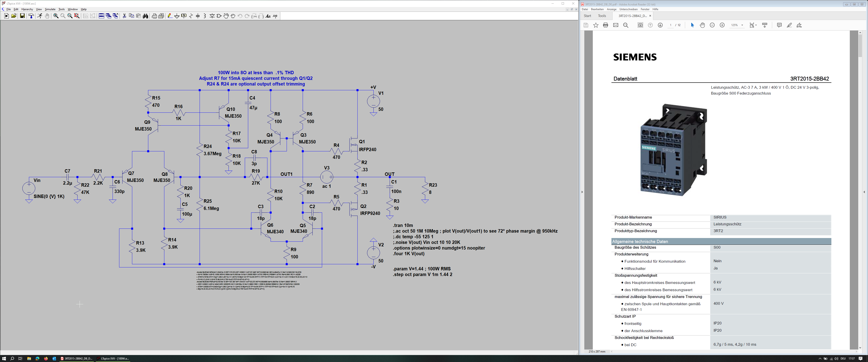Click the page number input field
This screenshot has width=868, height=362.
click(x=670, y=25)
